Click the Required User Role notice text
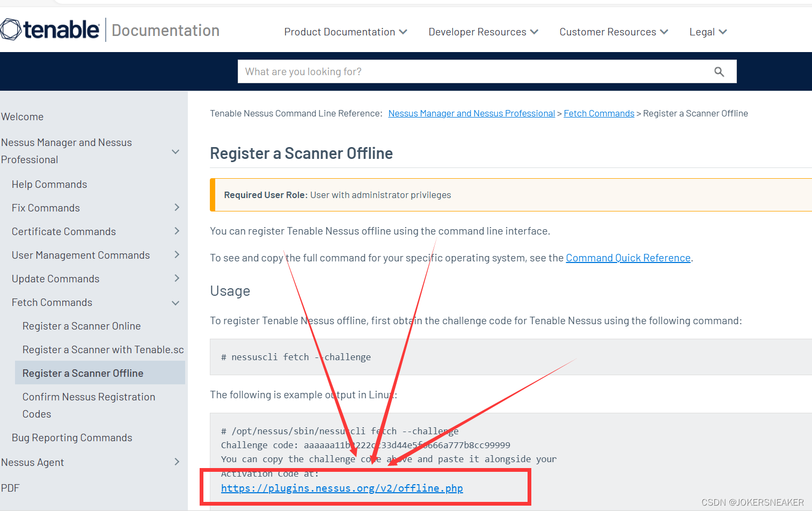The image size is (812, 511). [338, 195]
